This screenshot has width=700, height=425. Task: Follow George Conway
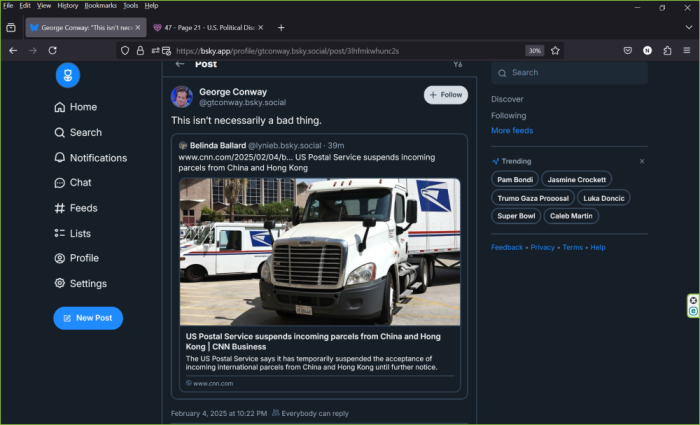click(x=446, y=95)
